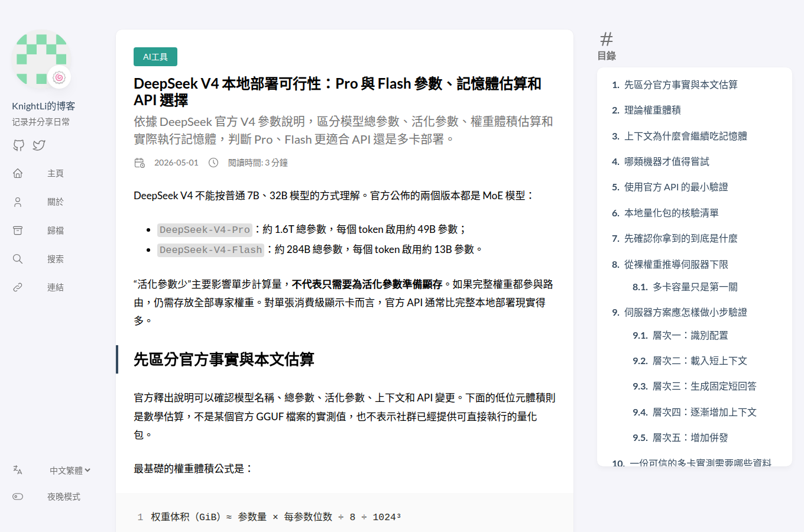
Task: Jump to 8.1 多卡容量只是第一關
Action: [x=695, y=287]
